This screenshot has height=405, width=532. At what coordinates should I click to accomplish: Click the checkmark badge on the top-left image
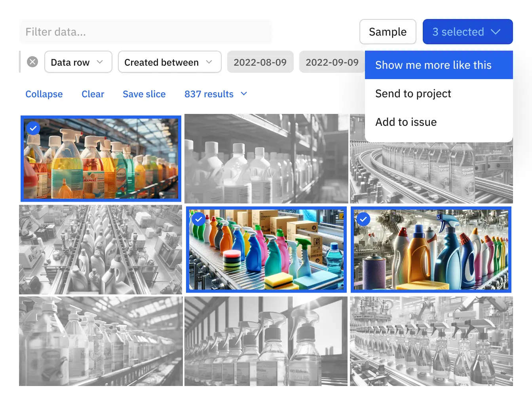pos(33,128)
